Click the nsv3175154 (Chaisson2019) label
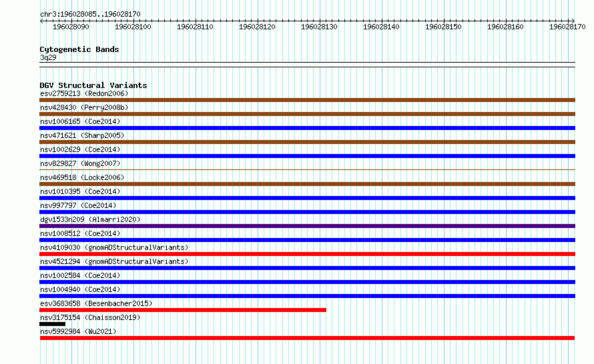 90,317
